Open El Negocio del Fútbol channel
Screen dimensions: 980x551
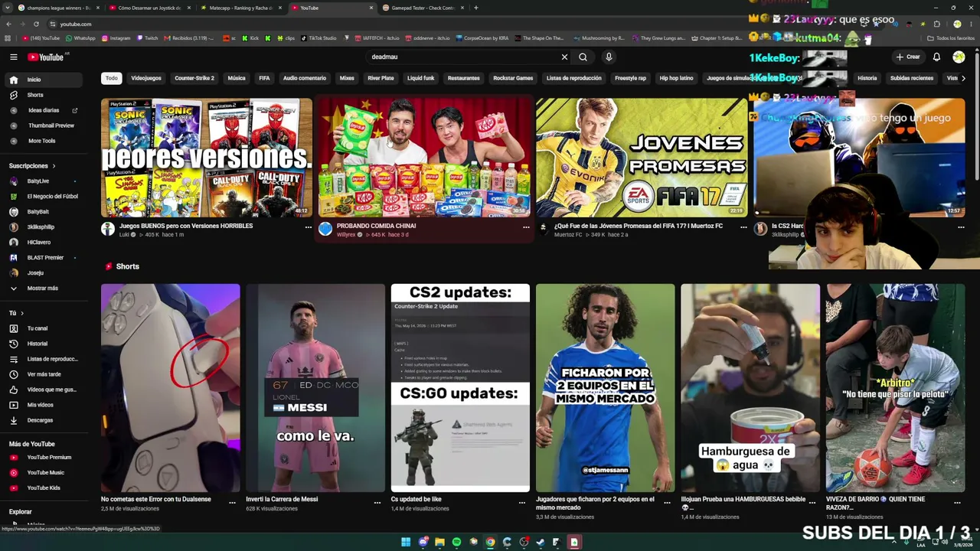pos(44,197)
